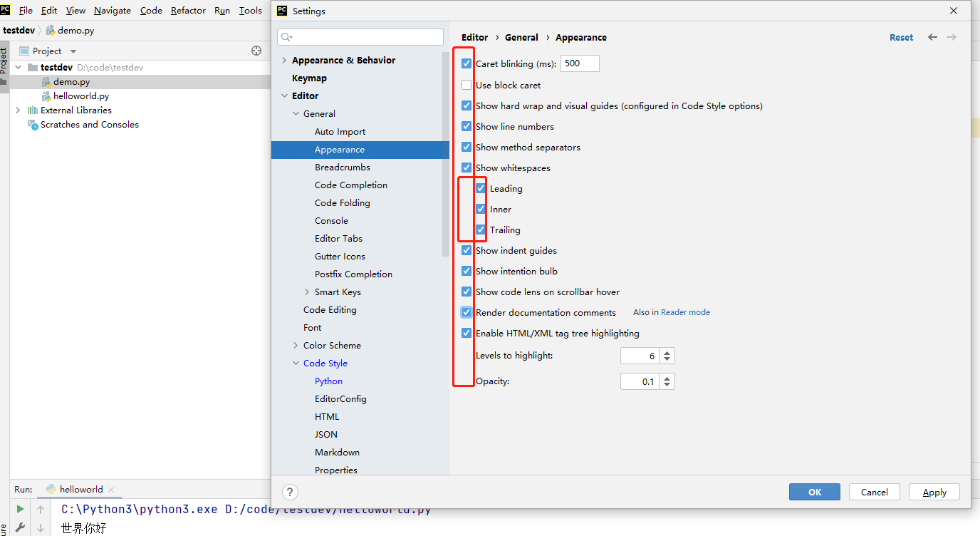The width and height of the screenshot is (980, 536).
Task: Toggle Show indent guides checkbox
Action: tap(466, 250)
